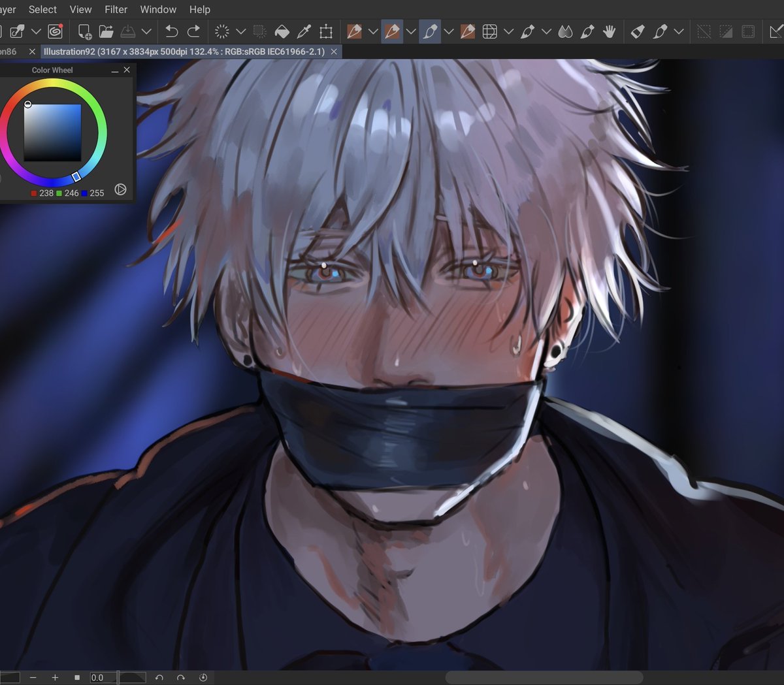The width and height of the screenshot is (784, 685).
Task: Switch to the Illustration92 tab
Action: (x=183, y=51)
